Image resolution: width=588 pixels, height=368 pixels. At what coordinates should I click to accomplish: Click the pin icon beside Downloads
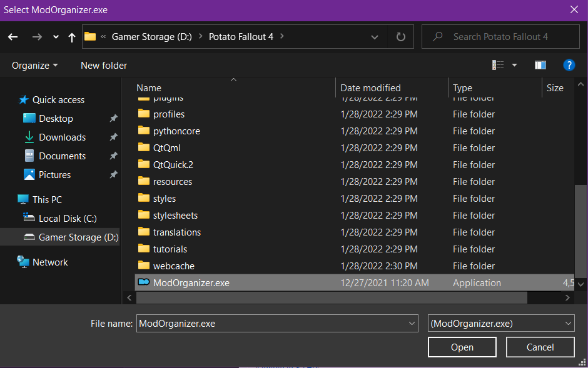coord(113,137)
